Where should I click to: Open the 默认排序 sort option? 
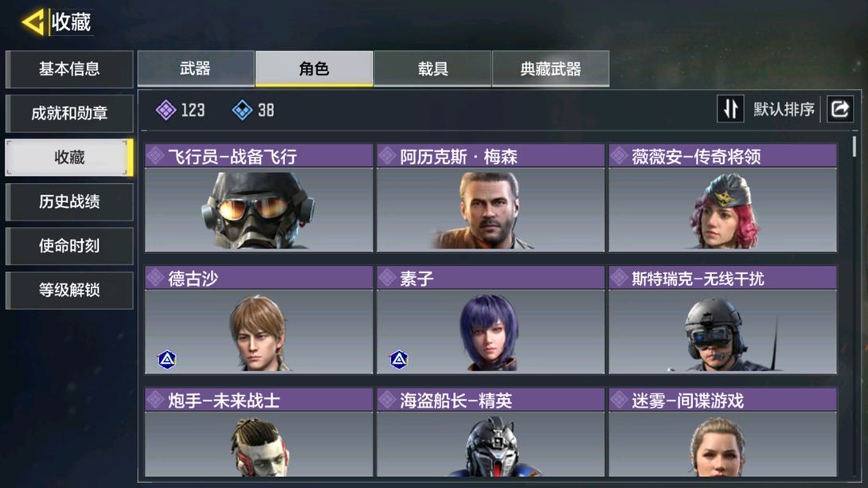(784, 109)
